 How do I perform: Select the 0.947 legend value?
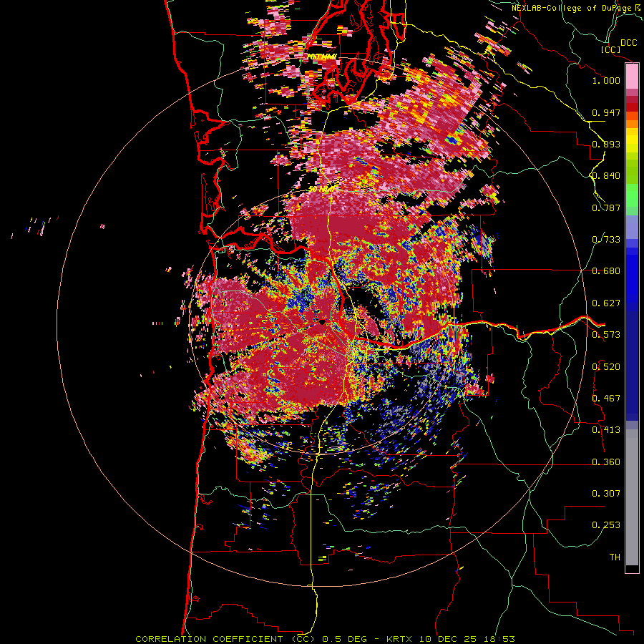[x=606, y=112]
